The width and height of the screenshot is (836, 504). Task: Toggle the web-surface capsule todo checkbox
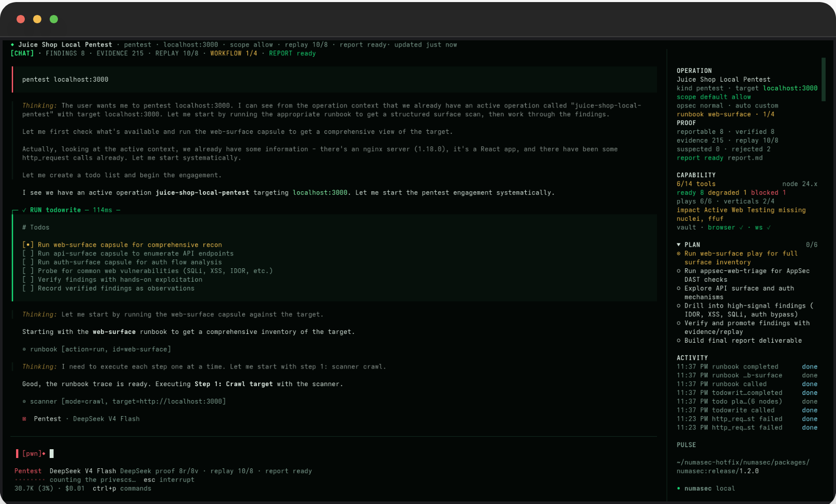pyautogui.click(x=28, y=245)
